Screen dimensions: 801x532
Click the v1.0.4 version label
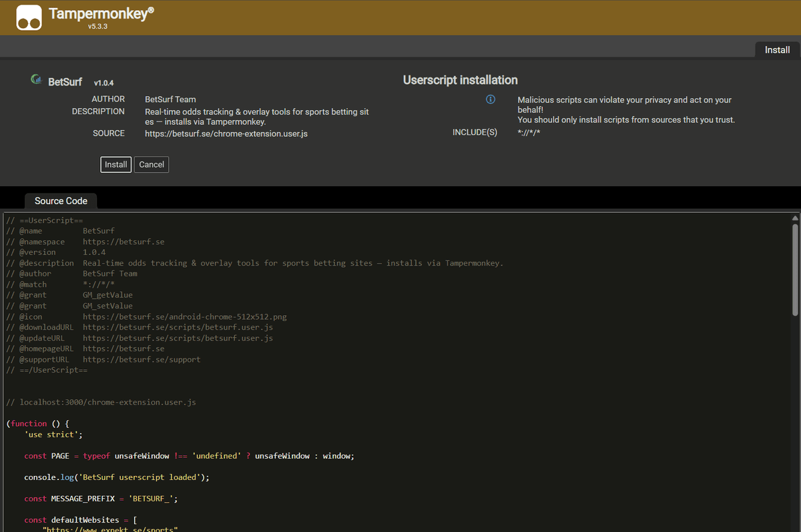103,83
